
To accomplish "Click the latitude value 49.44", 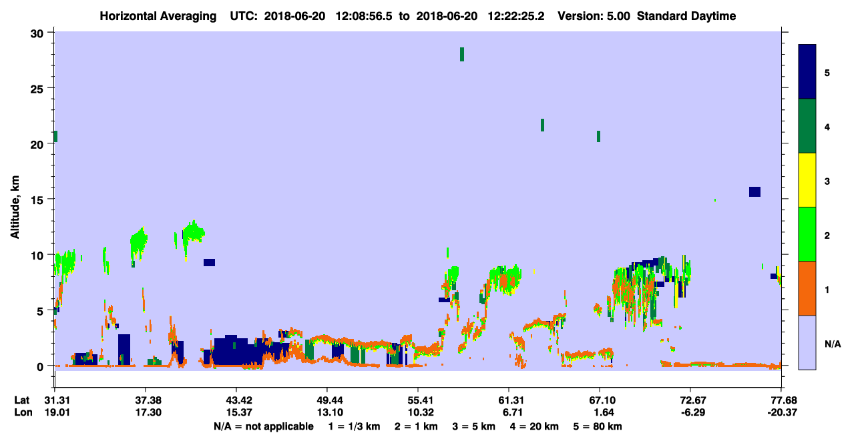I will 327,400.
